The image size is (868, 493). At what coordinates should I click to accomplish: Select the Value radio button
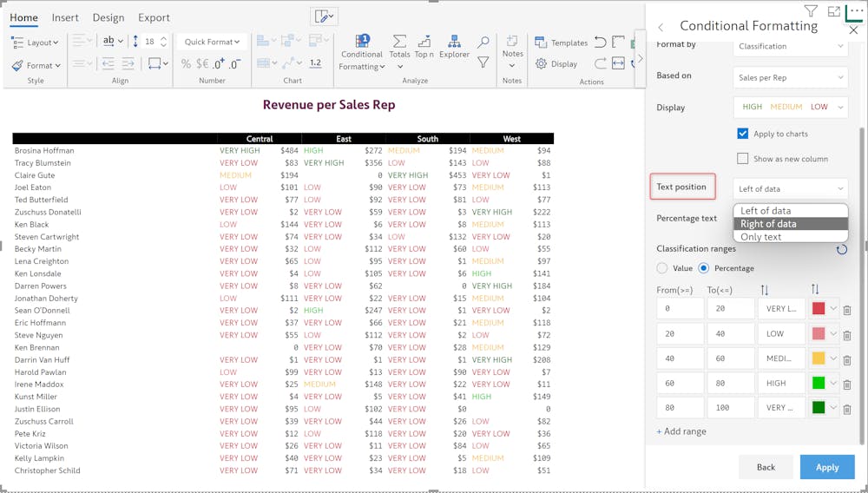(x=663, y=268)
